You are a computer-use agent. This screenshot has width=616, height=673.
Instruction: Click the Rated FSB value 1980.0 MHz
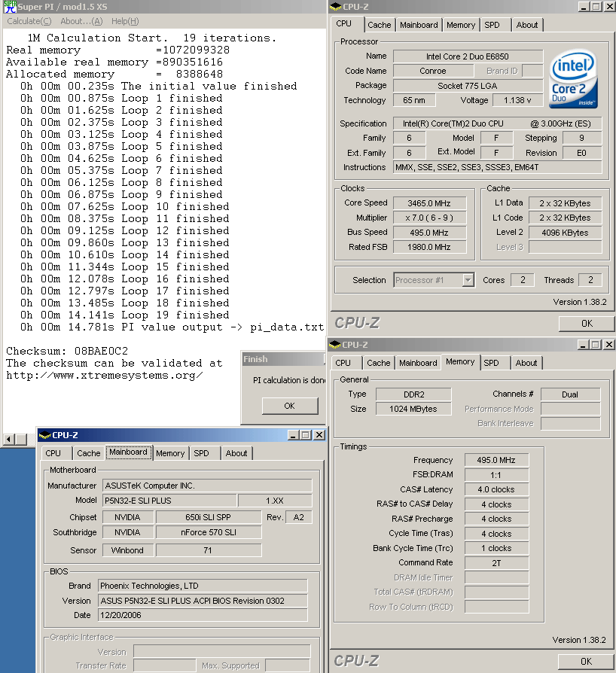click(428, 247)
